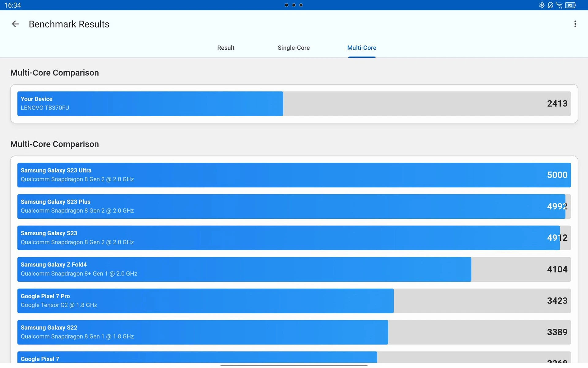
Task: Select the Samsung Galaxy Z Fold4 row
Action: tap(294, 269)
